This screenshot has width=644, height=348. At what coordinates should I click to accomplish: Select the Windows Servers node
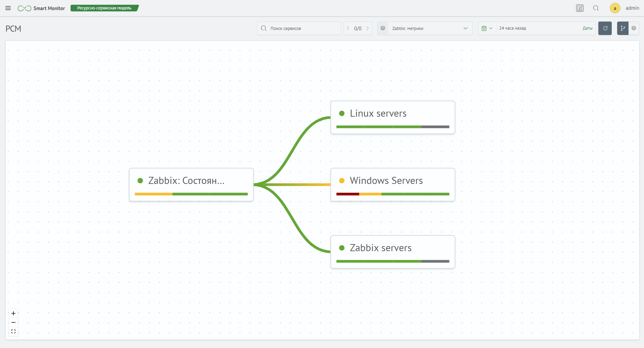(392, 181)
